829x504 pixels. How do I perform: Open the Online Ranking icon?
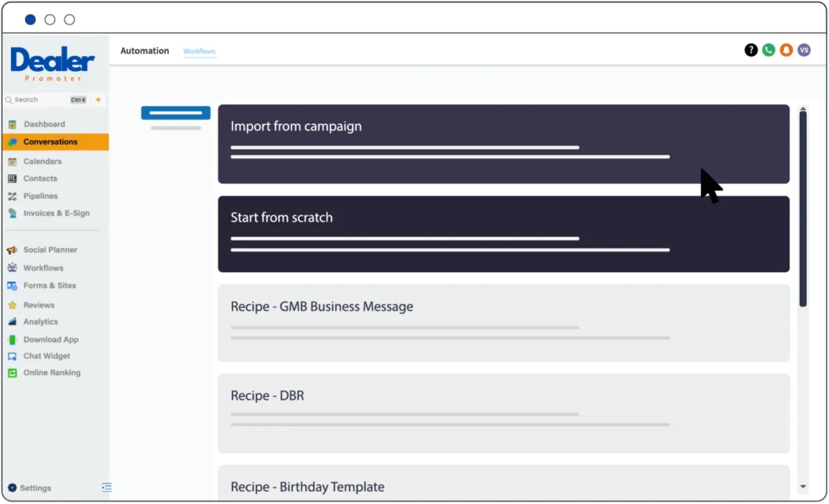click(12, 373)
